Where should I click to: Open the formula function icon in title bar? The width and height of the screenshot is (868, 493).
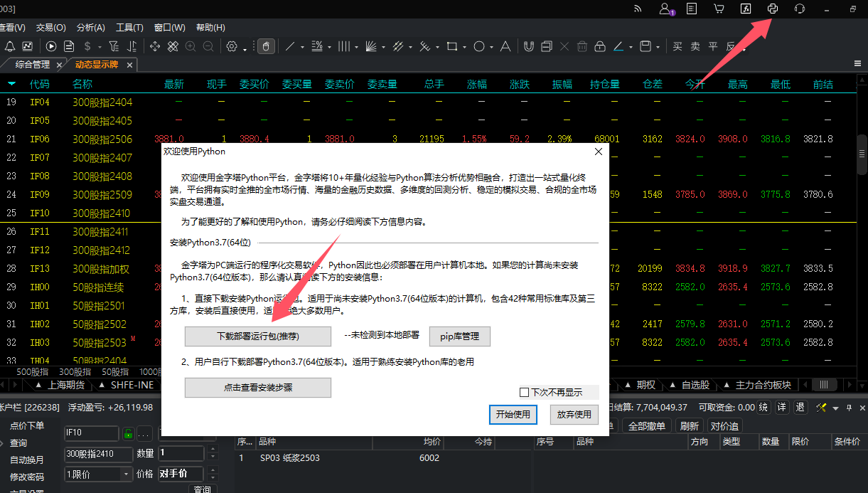coord(746,9)
